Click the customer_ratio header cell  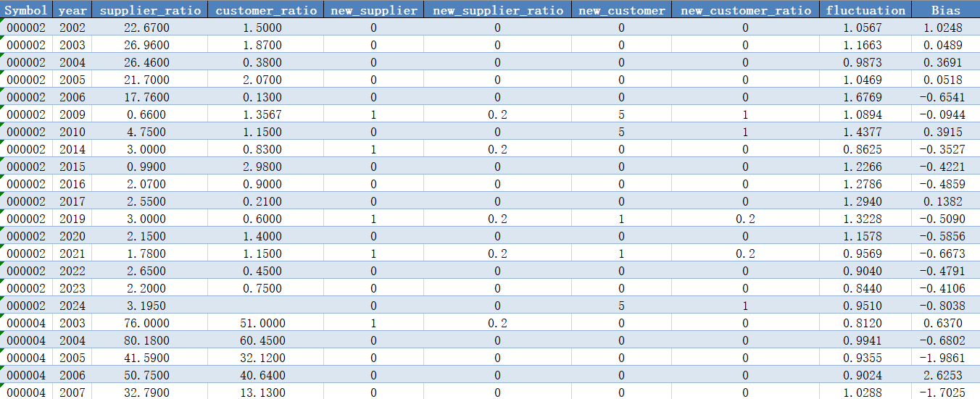point(266,9)
